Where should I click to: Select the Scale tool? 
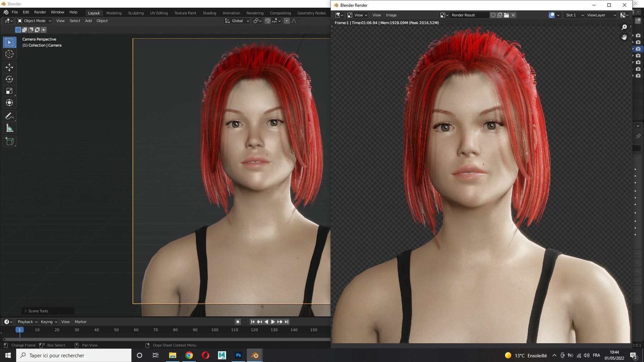click(10, 91)
